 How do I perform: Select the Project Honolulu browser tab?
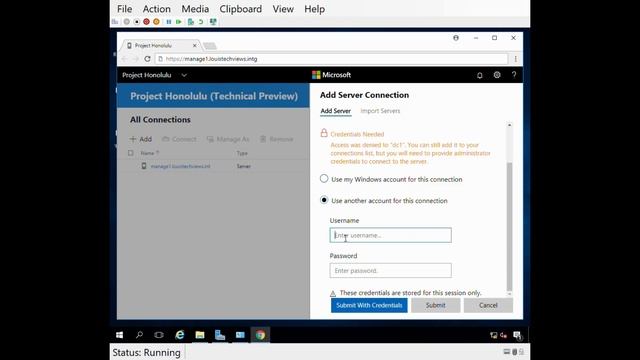(x=161, y=45)
